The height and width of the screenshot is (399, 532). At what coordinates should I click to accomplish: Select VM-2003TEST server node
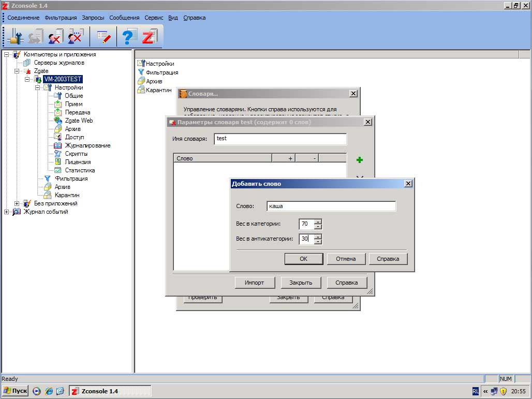(x=63, y=79)
